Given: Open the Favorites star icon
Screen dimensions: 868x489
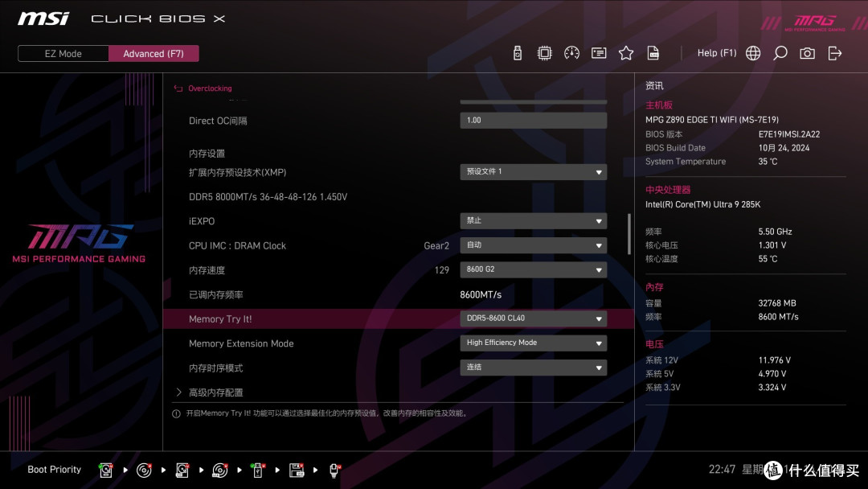Looking at the screenshot, I should tap(625, 53).
